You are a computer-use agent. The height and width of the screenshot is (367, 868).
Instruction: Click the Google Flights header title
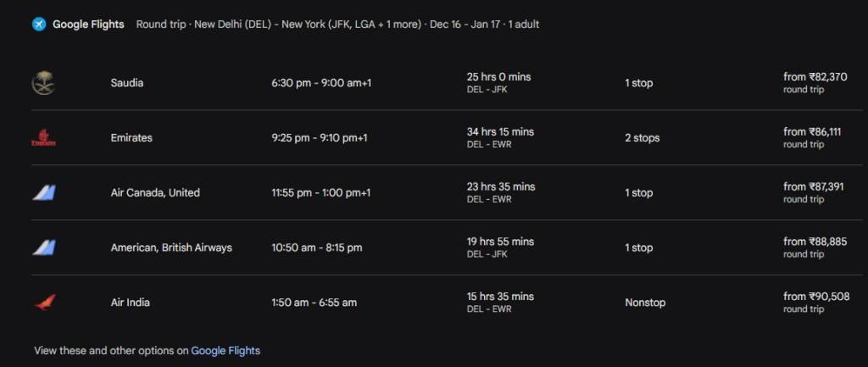tap(88, 24)
